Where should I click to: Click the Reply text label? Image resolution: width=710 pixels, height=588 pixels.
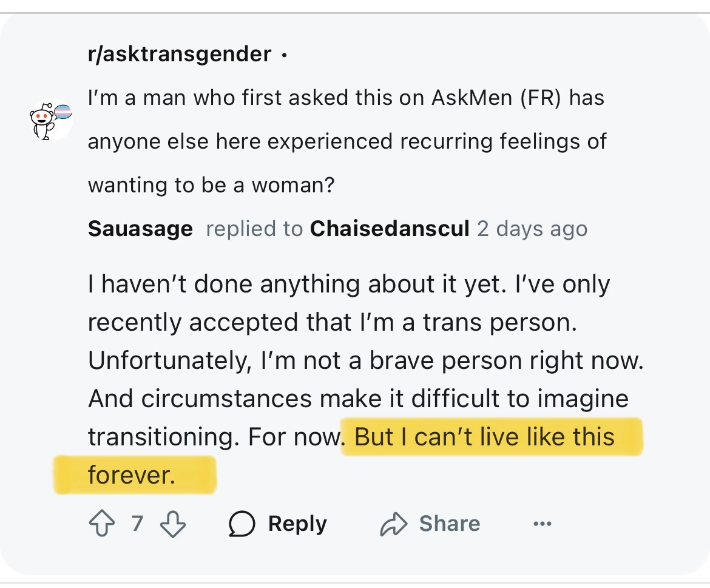(297, 524)
